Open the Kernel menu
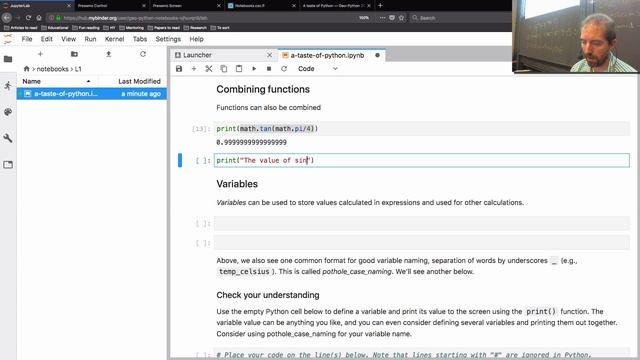The width and height of the screenshot is (640, 360). [114, 39]
